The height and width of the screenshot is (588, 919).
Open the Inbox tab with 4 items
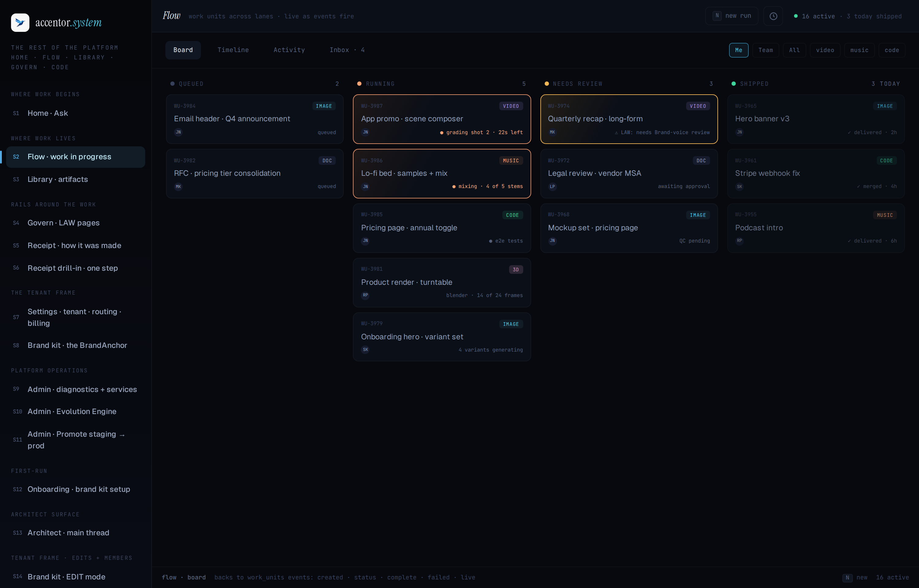[x=347, y=50]
